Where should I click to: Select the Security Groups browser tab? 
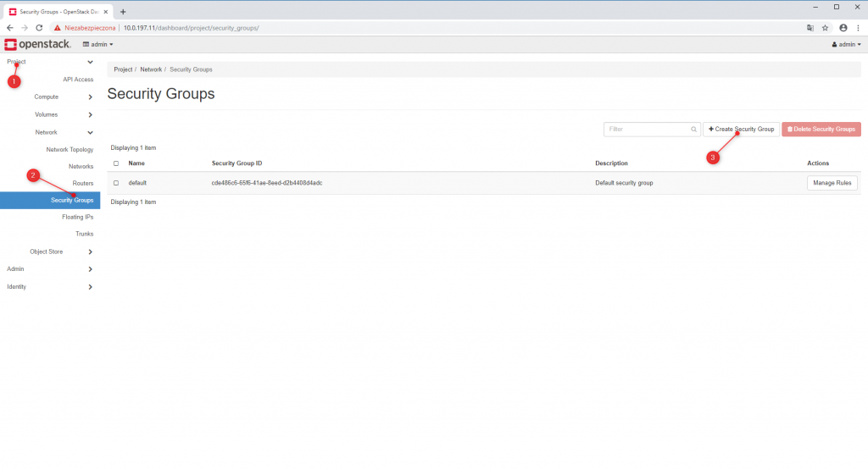[x=58, y=12]
